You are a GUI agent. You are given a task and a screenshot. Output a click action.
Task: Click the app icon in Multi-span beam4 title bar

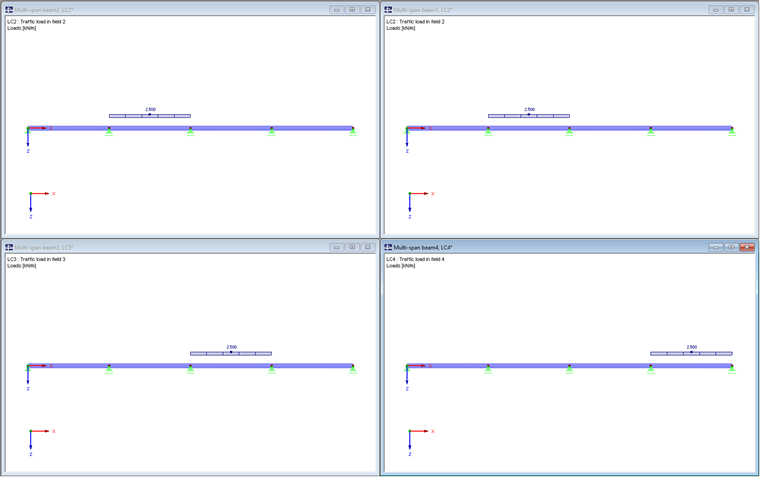pyautogui.click(x=388, y=247)
